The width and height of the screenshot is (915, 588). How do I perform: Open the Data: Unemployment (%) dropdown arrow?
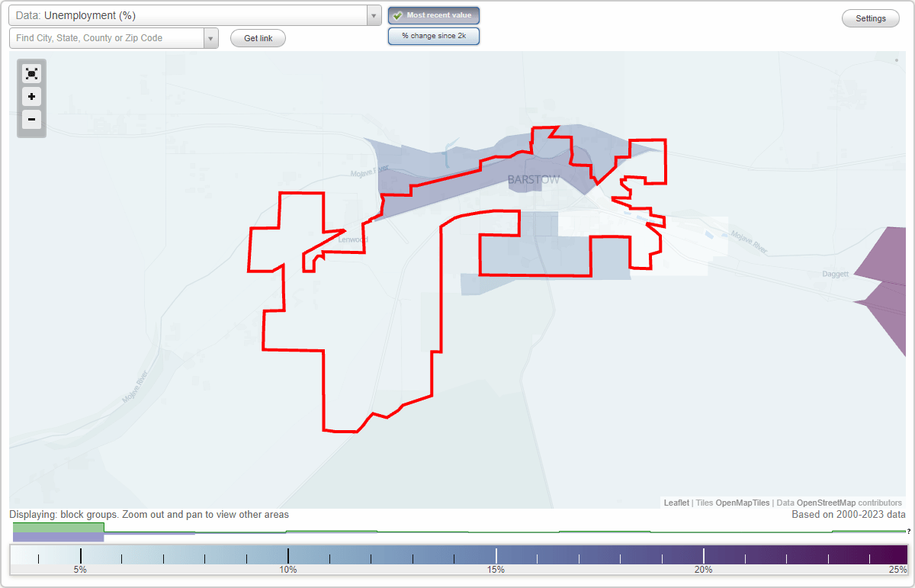[374, 15]
